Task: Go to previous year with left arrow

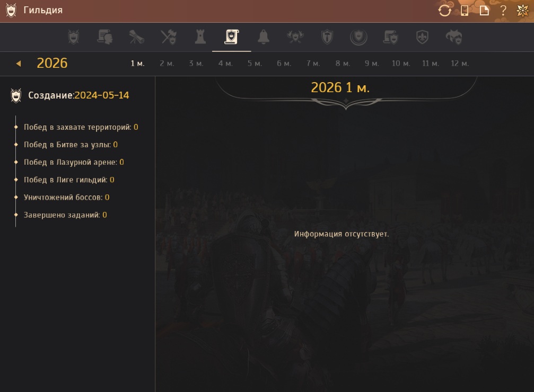Action: 18,64
